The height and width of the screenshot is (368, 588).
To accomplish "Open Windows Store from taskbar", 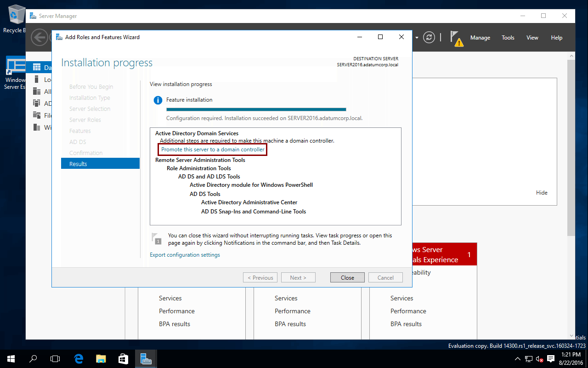I will [x=123, y=359].
